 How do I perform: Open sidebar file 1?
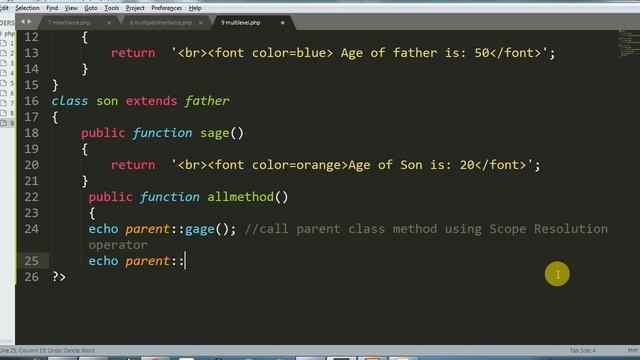tap(7, 43)
